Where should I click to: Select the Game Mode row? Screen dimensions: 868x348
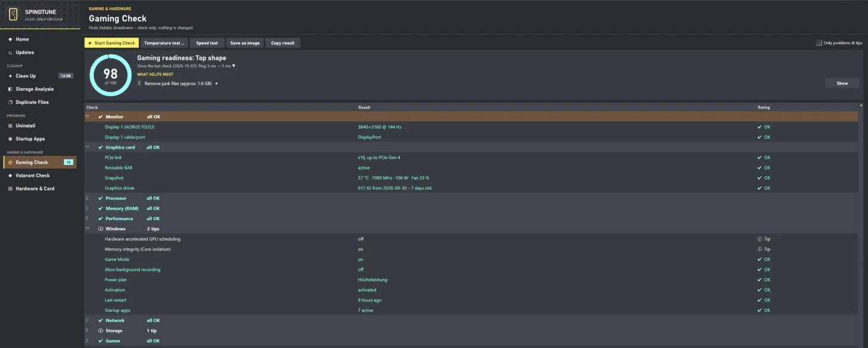(472, 259)
